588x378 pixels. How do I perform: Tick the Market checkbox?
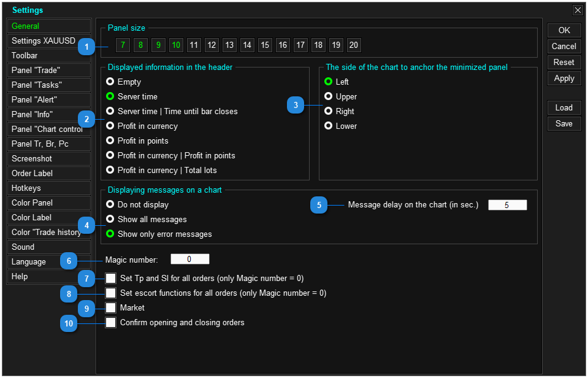click(110, 308)
